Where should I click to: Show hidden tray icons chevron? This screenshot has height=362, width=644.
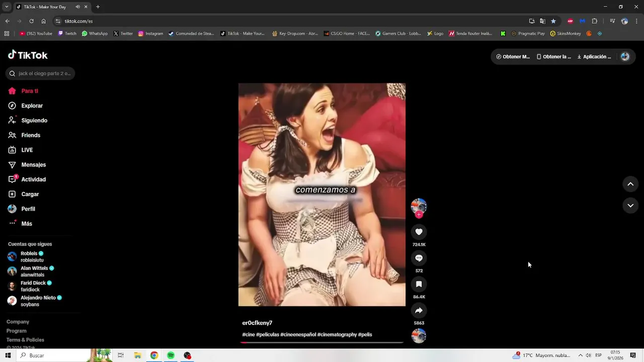580,355
